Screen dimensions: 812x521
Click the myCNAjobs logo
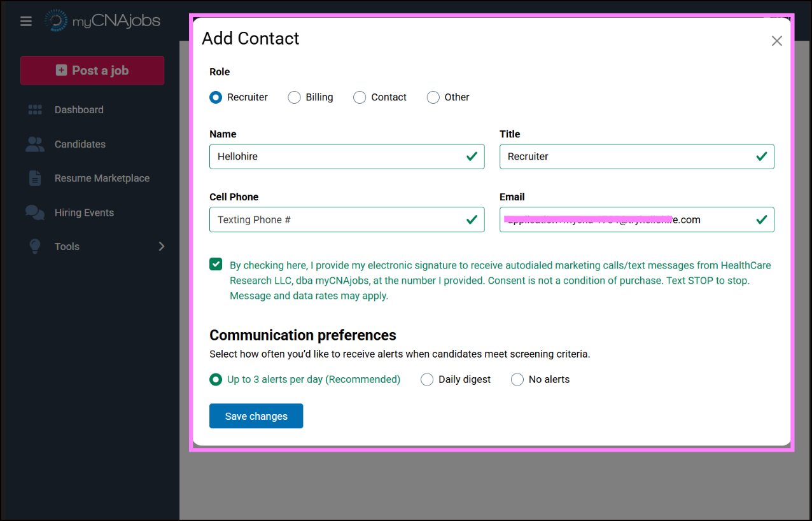click(102, 21)
